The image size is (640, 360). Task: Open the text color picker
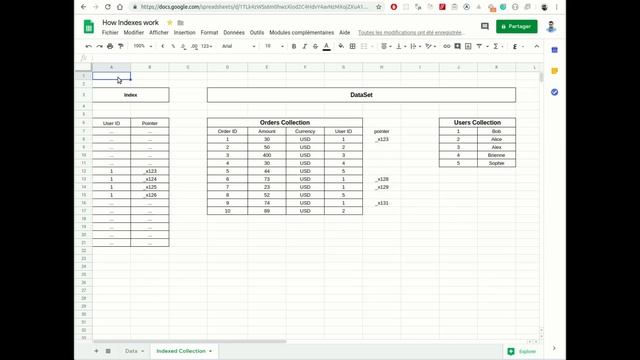(x=327, y=47)
